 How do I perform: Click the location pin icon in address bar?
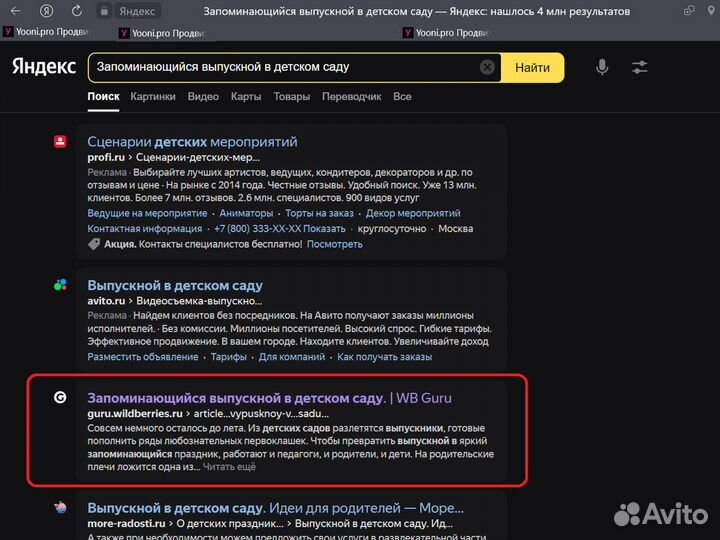(x=710, y=11)
